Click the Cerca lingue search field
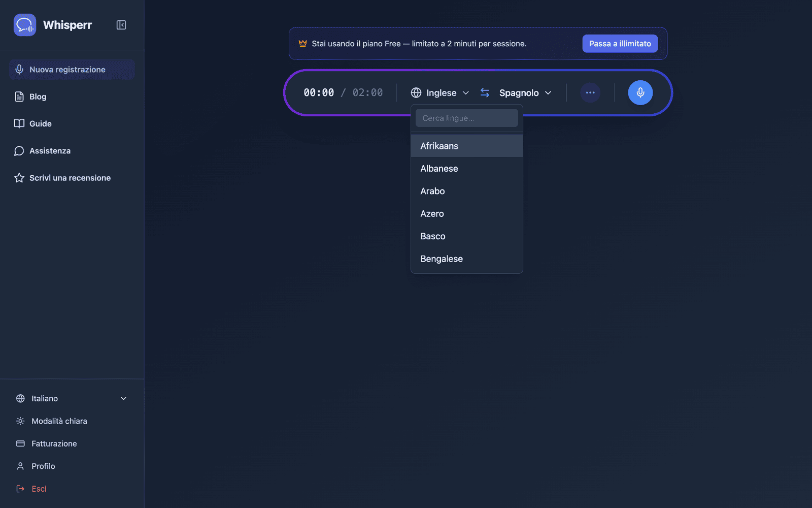 point(467,118)
